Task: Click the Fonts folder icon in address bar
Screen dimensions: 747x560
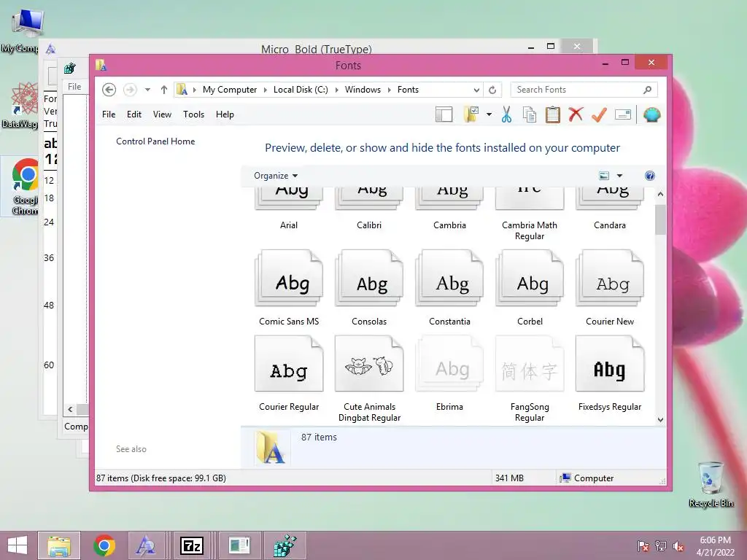Action: (x=182, y=90)
